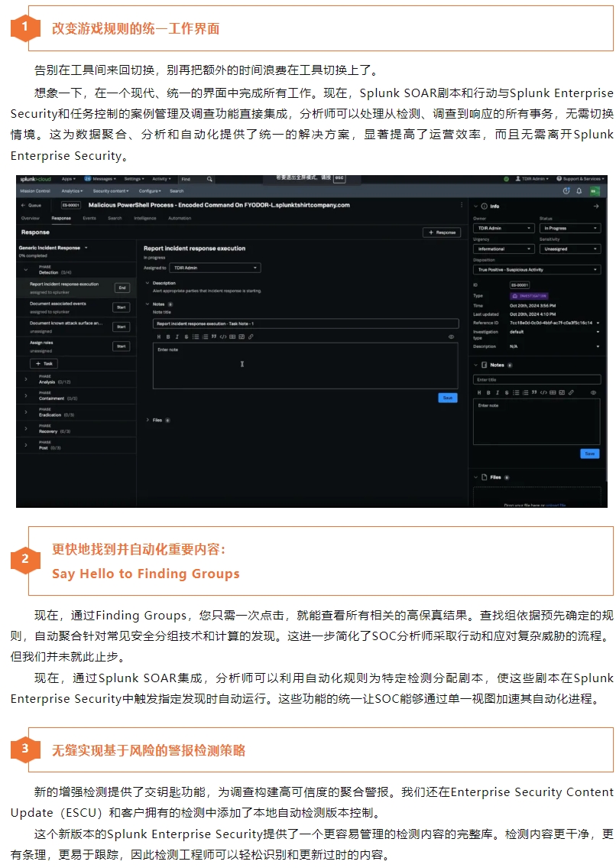Toggle preview eye in side Notes editor
Image resolution: width=616 pixels, height=868 pixels.
tap(593, 392)
